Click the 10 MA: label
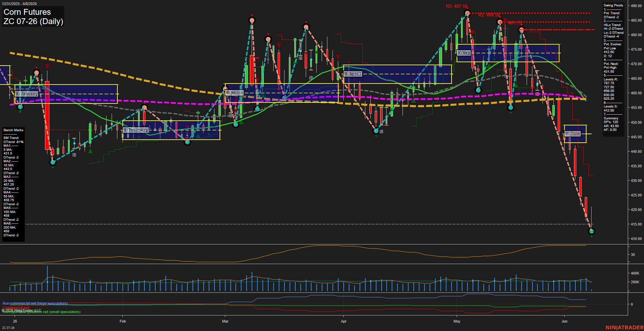This screenshot has width=644, height=331. [x=9, y=165]
